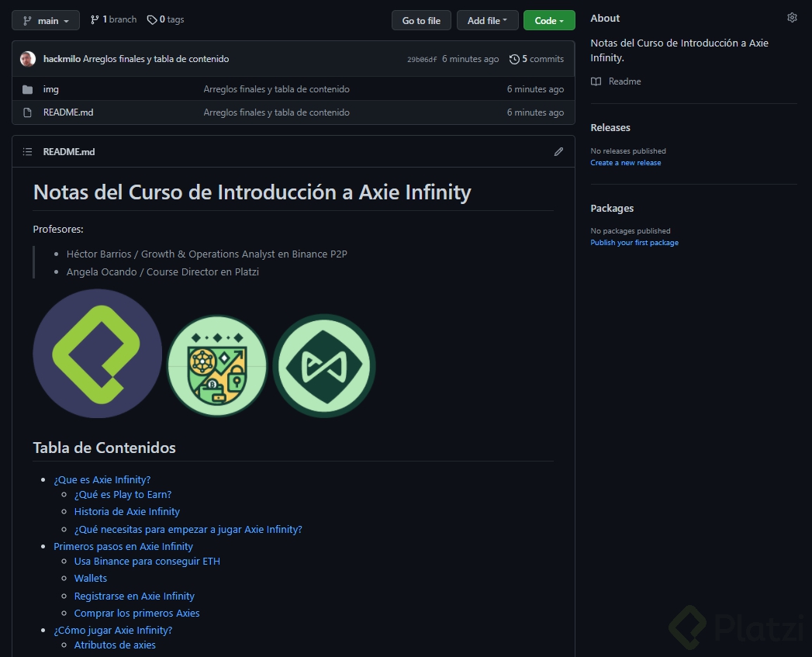Open the README.md file in file list
The width and height of the screenshot is (812, 657).
click(68, 112)
